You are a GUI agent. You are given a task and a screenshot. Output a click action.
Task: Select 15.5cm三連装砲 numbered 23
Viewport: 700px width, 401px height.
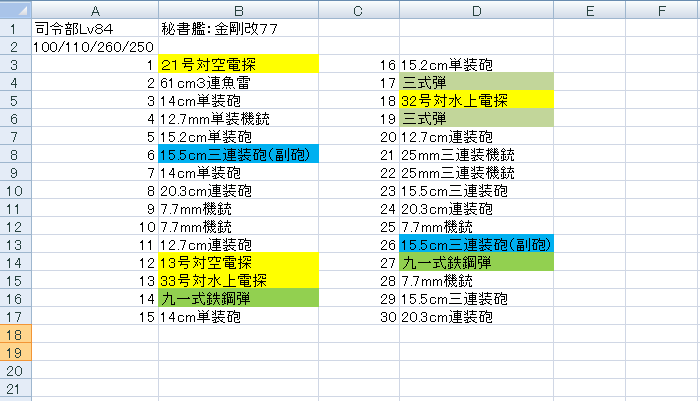pos(476,190)
